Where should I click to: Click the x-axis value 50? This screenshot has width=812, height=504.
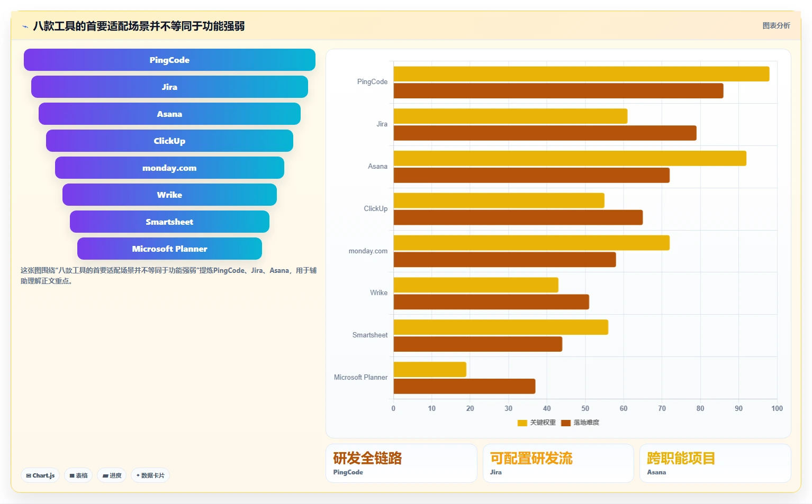585,408
